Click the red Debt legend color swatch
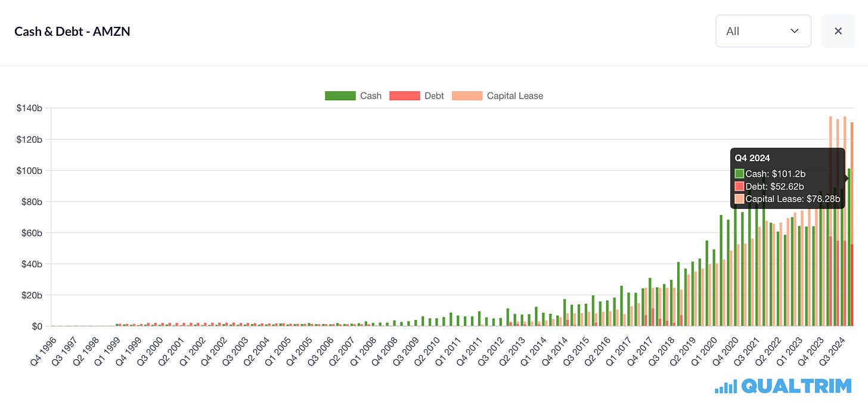 (x=404, y=95)
